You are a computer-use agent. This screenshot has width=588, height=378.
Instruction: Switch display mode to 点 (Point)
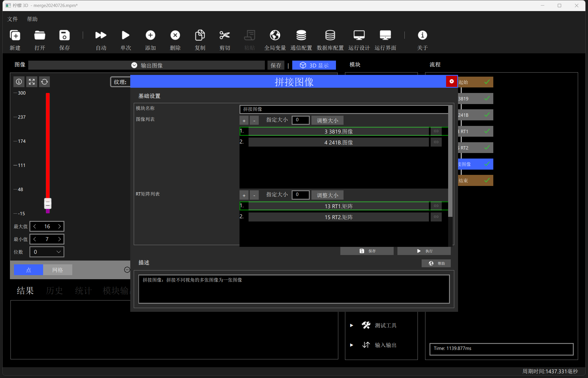click(29, 270)
